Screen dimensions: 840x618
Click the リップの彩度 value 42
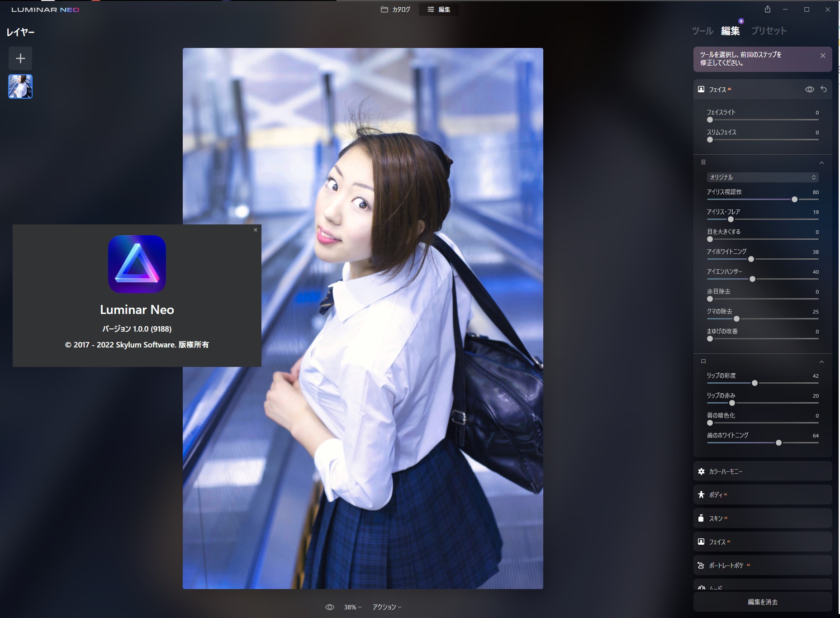pyautogui.click(x=816, y=376)
